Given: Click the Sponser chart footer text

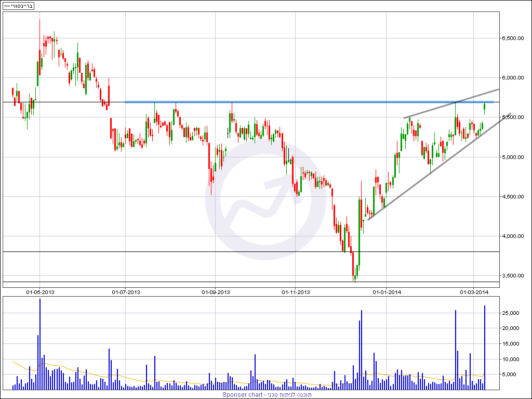Looking at the screenshot, I should tap(267, 395).
